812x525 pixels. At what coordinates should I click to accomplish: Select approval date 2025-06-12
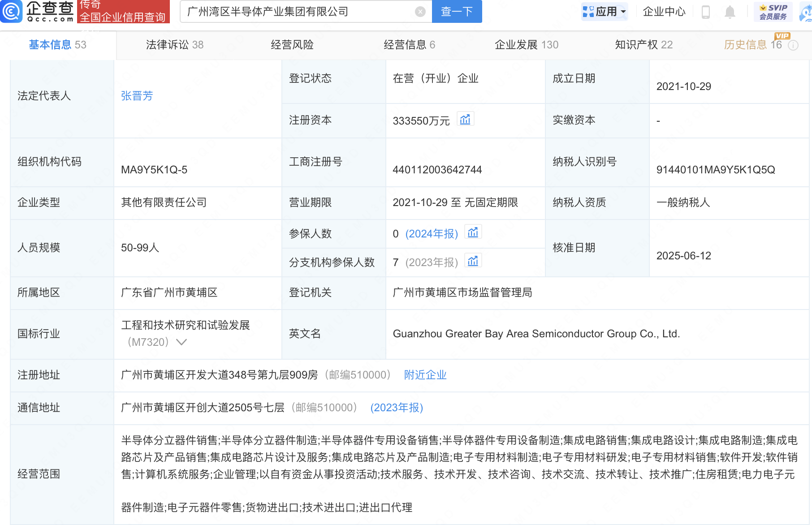684,256
